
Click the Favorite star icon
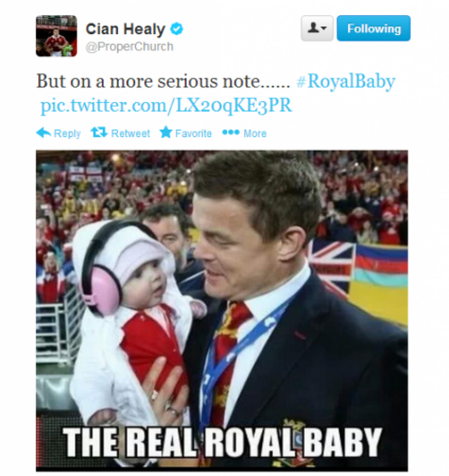[x=166, y=132]
